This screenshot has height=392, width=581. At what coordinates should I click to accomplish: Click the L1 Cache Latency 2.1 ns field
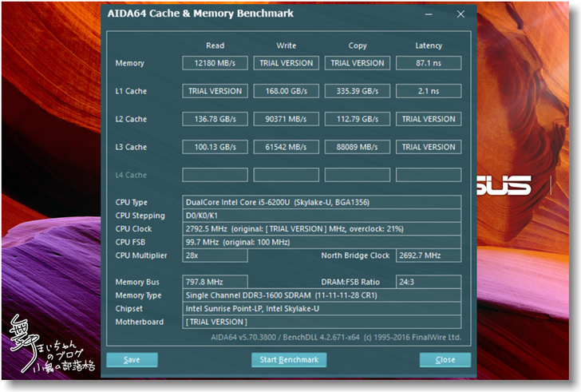429,91
